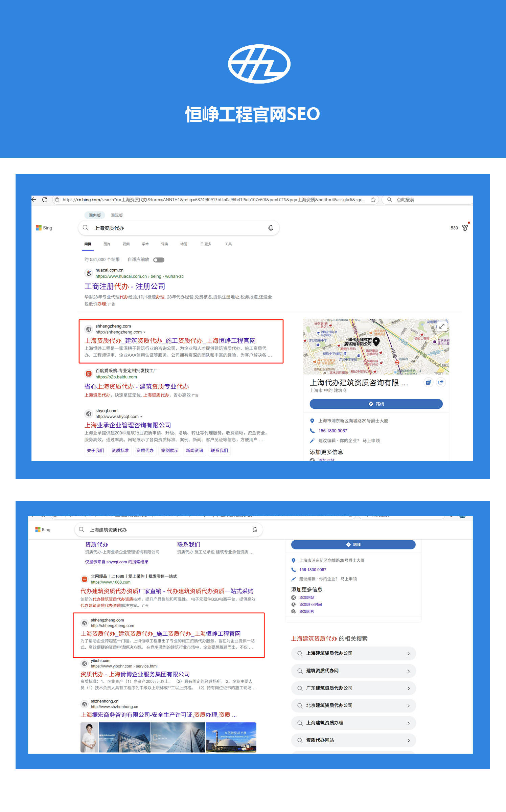Click the favorites star in address bar

pos(373,200)
